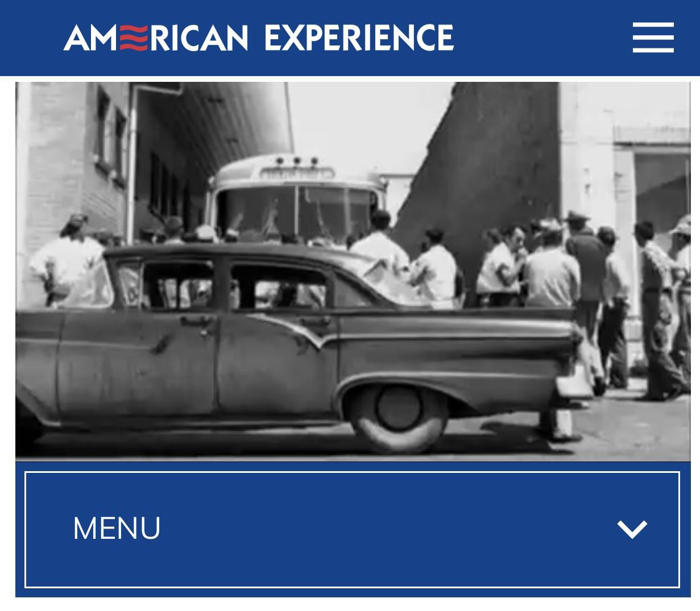Viewport: 700px width, 611px height.
Task: Open the bordered MENU section box
Action: point(352,529)
